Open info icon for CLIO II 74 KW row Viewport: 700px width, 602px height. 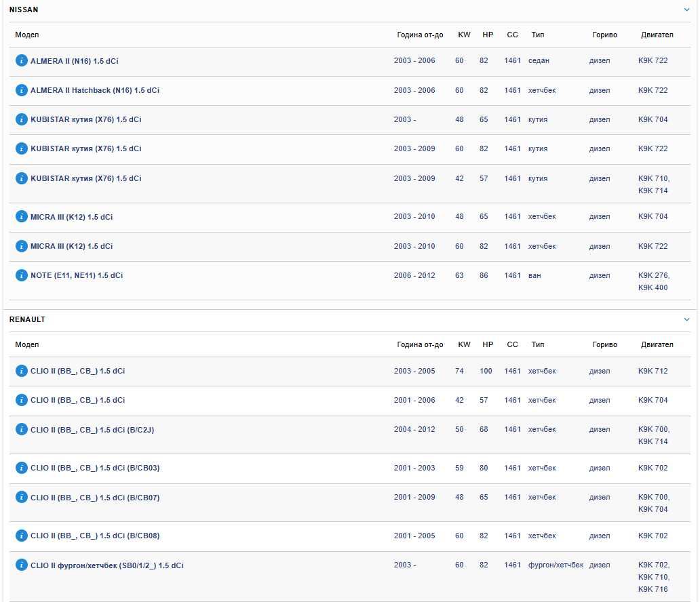pyautogui.click(x=22, y=371)
